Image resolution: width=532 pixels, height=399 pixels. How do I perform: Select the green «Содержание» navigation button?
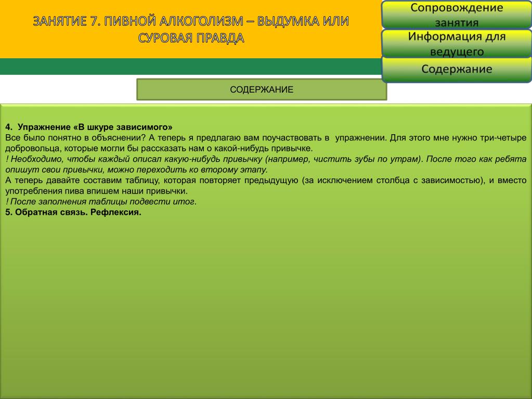[457, 69]
